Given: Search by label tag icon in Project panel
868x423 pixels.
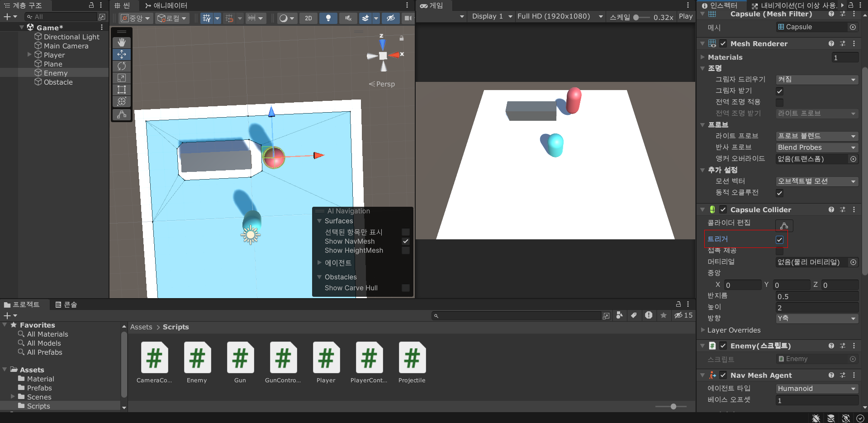Looking at the screenshot, I should tap(634, 315).
